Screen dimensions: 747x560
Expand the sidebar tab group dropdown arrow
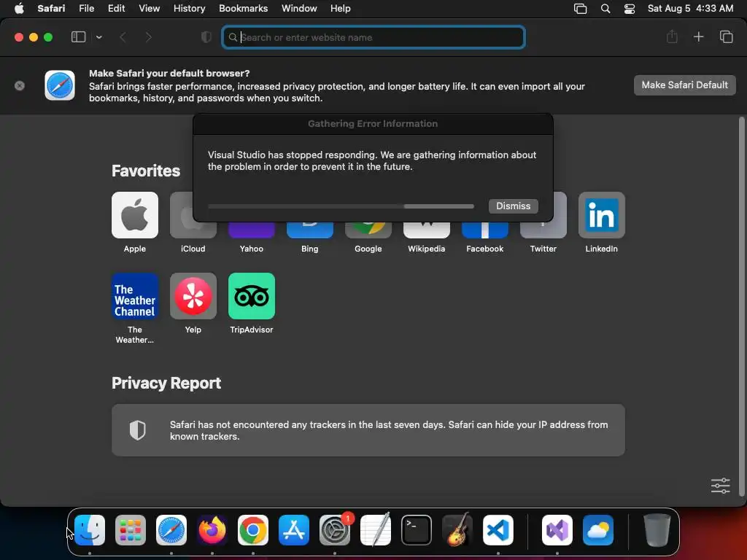click(98, 37)
